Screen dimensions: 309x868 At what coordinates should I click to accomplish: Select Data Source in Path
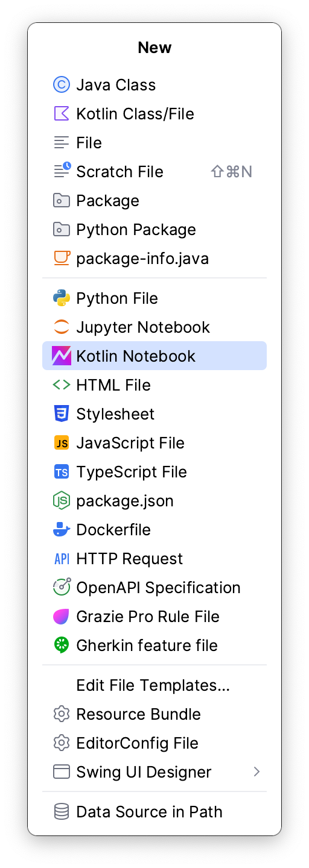point(154,812)
